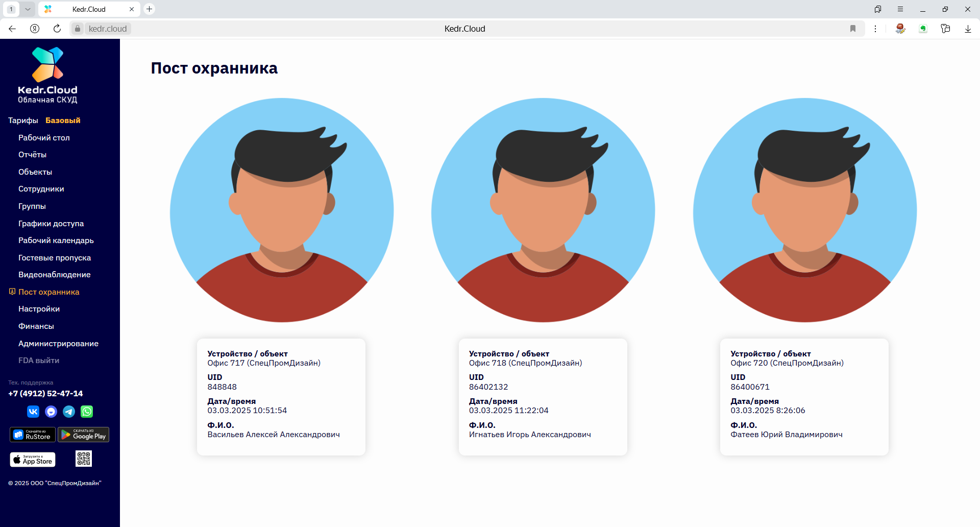Open the three-dot page options menu
This screenshot has width=980, height=527.
(x=875, y=29)
